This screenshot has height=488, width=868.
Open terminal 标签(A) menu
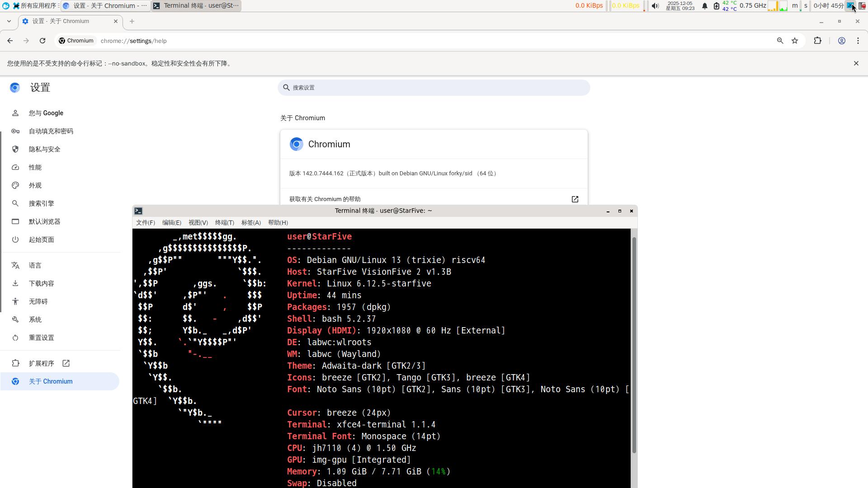251,223
